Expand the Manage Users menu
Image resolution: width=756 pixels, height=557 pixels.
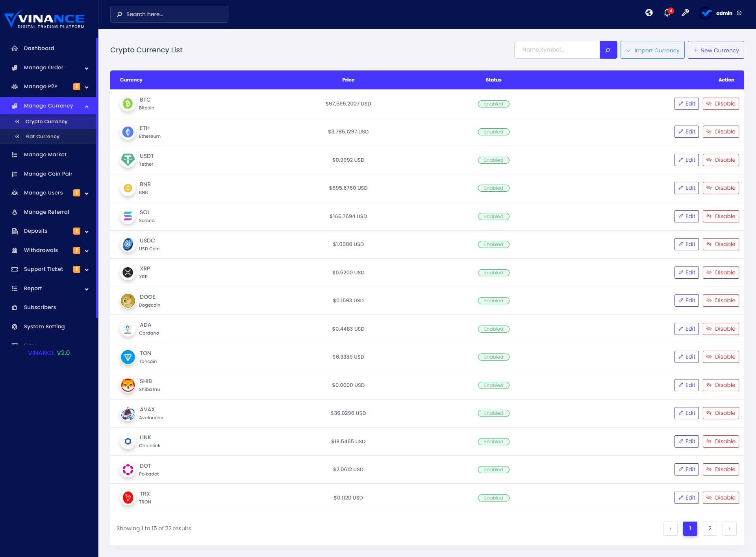(x=87, y=193)
